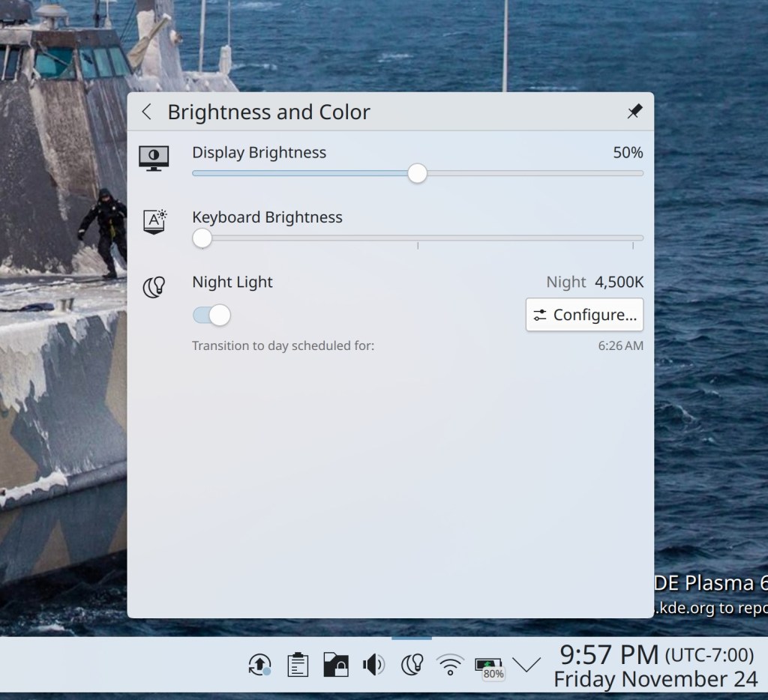The height and width of the screenshot is (700, 768).
Task: Open the volume speaker tray icon
Action: (373, 664)
